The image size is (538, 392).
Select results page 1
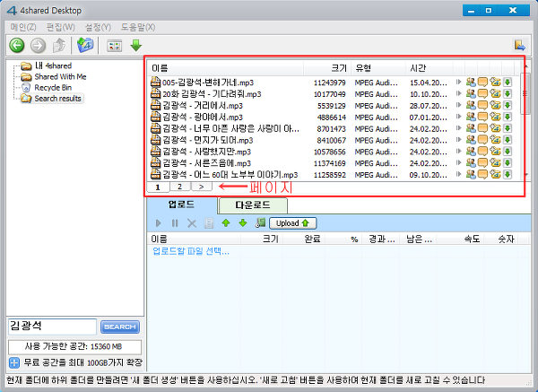(x=158, y=187)
